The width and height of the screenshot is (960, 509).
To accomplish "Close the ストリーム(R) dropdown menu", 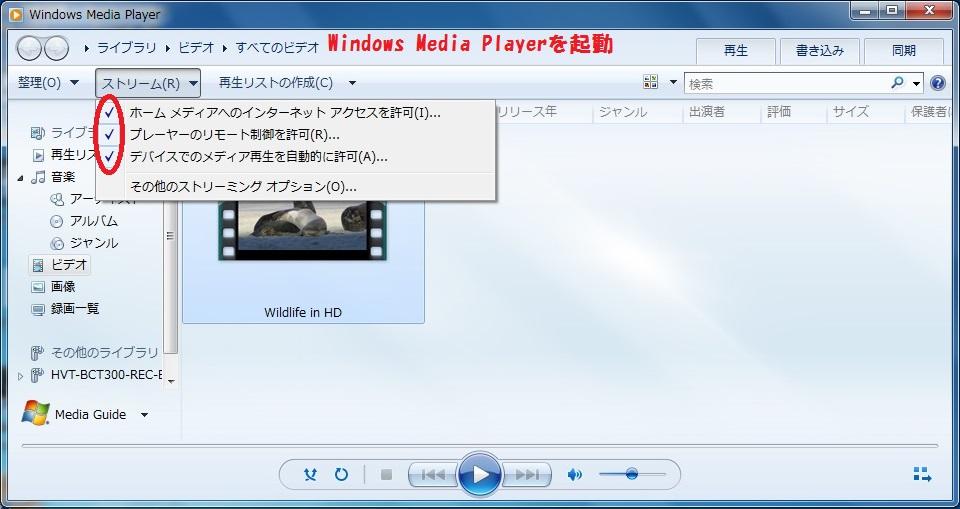I will (148, 83).
